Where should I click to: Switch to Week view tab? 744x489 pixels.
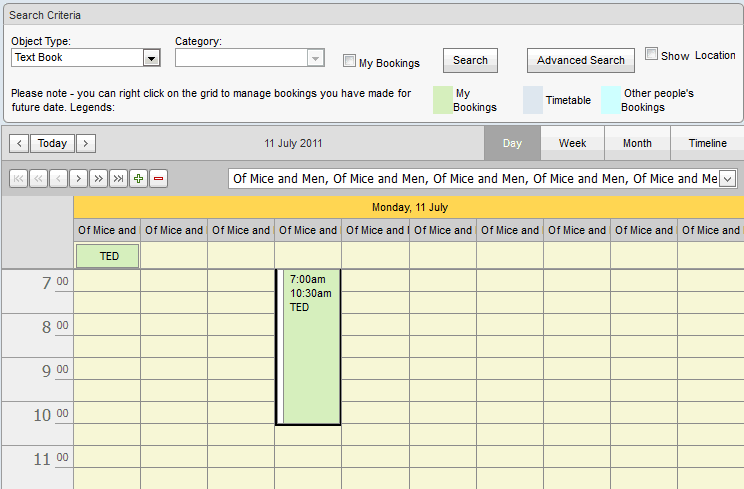[572, 143]
